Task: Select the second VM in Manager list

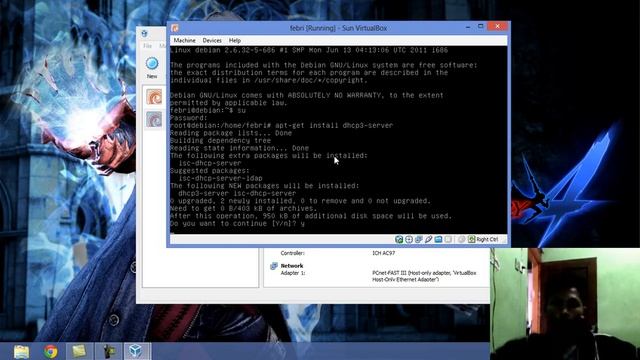Action: click(154, 120)
